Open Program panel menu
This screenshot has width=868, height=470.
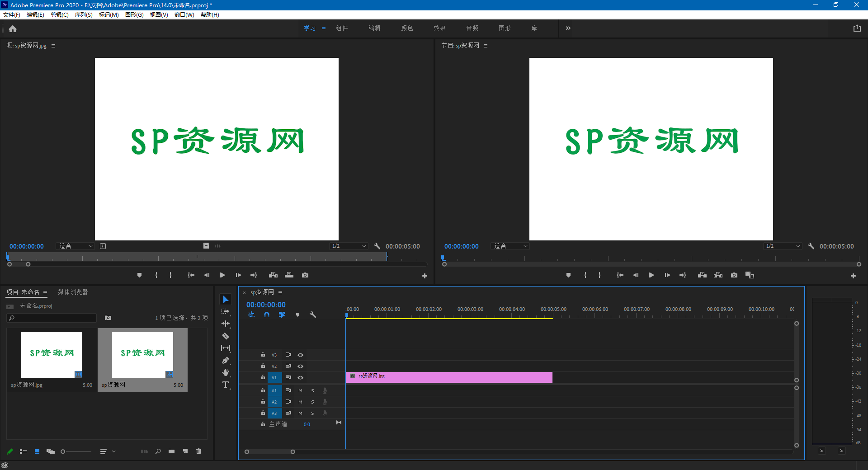[486, 46]
